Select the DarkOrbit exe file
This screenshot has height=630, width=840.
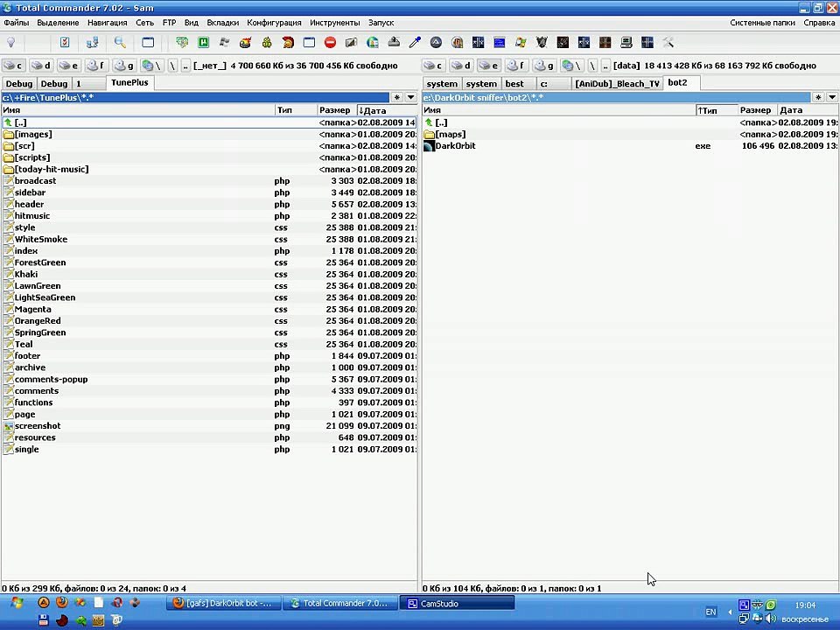(x=630, y=146)
